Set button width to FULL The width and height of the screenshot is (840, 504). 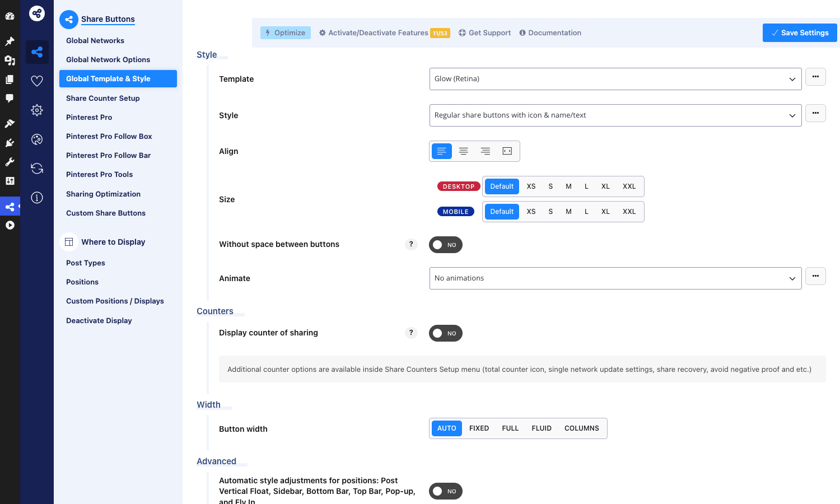click(x=510, y=428)
